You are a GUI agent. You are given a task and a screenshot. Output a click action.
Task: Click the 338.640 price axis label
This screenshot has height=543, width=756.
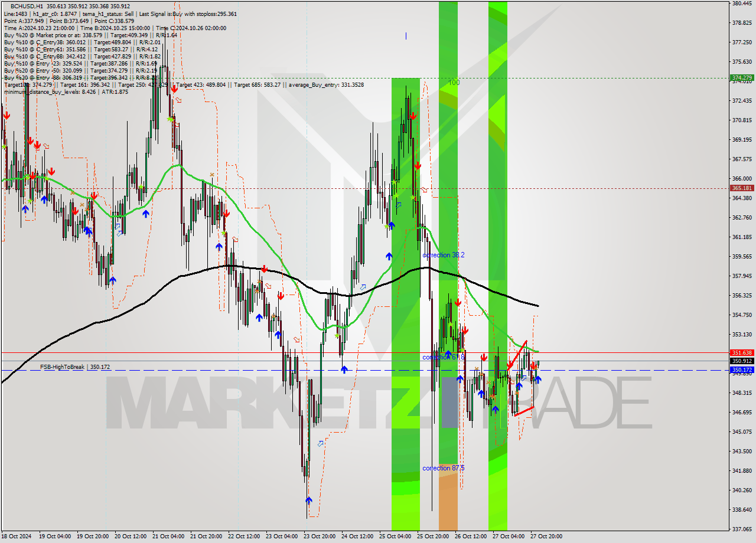point(741,510)
